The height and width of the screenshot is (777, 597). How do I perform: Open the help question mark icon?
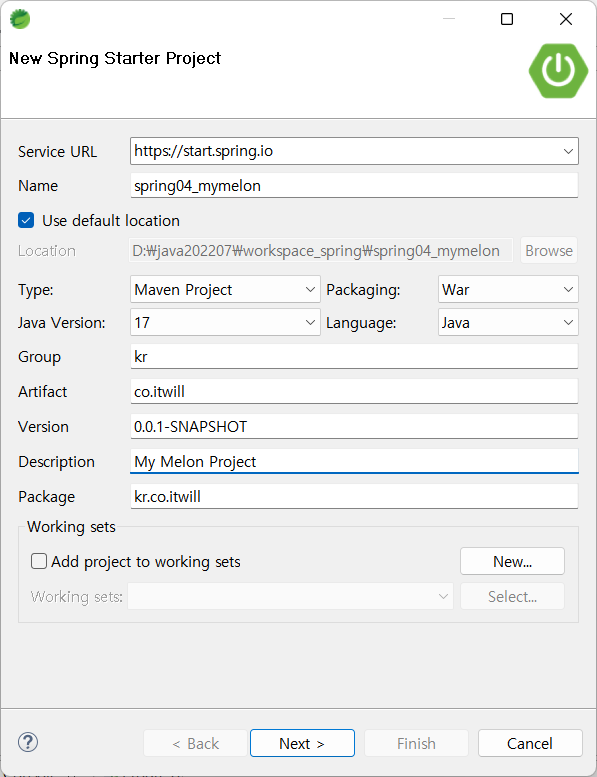(28, 742)
